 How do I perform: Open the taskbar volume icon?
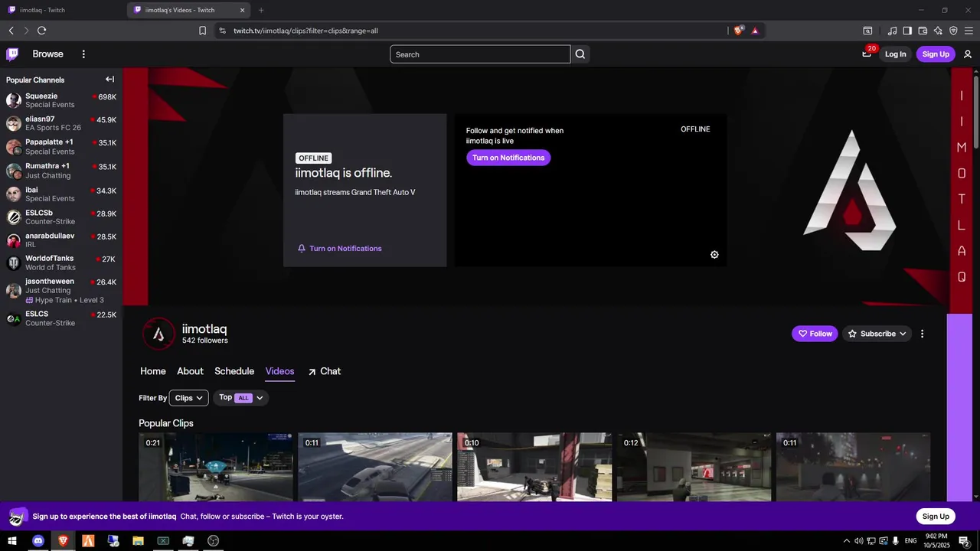pyautogui.click(x=859, y=541)
